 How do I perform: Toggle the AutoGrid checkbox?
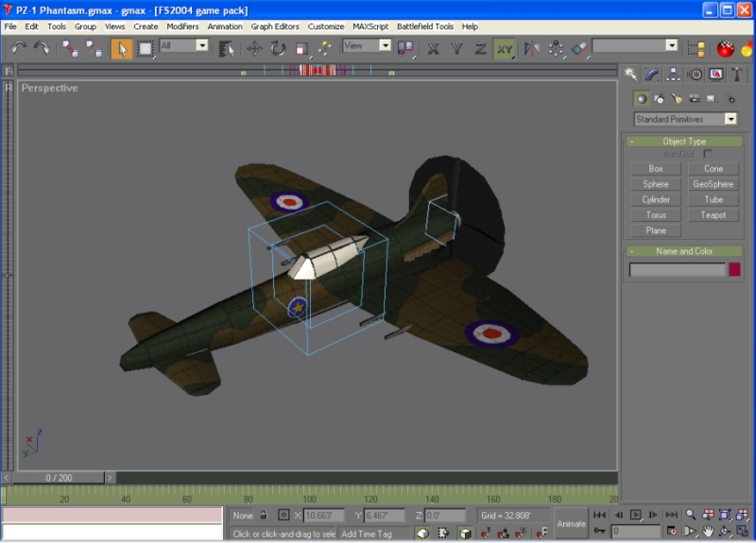(708, 154)
